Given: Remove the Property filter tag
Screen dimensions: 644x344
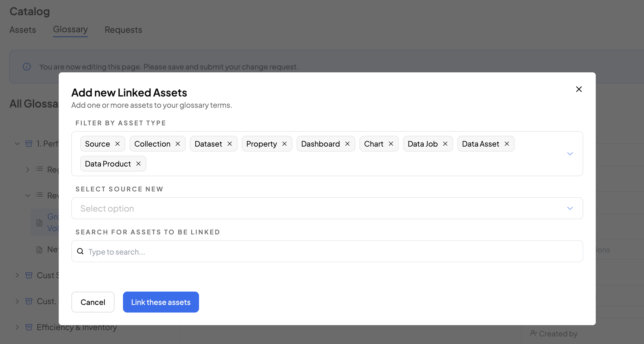Looking at the screenshot, I should tap(285, 144).
